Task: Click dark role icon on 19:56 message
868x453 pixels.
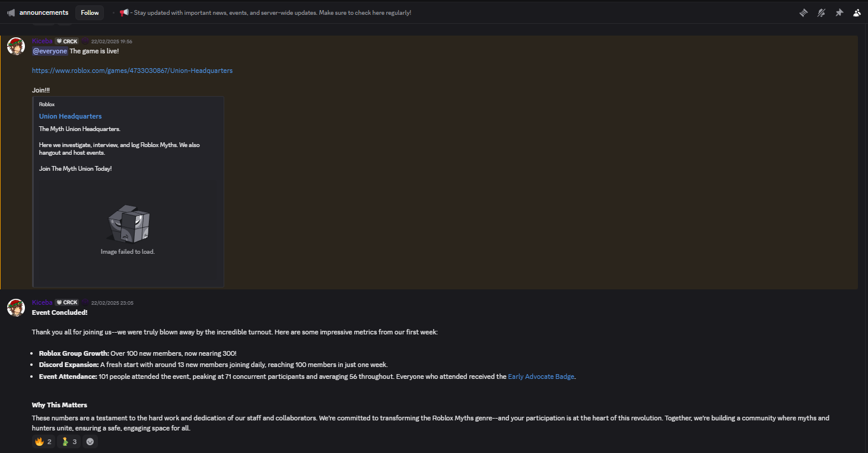Action: click(x=85, y=42)
